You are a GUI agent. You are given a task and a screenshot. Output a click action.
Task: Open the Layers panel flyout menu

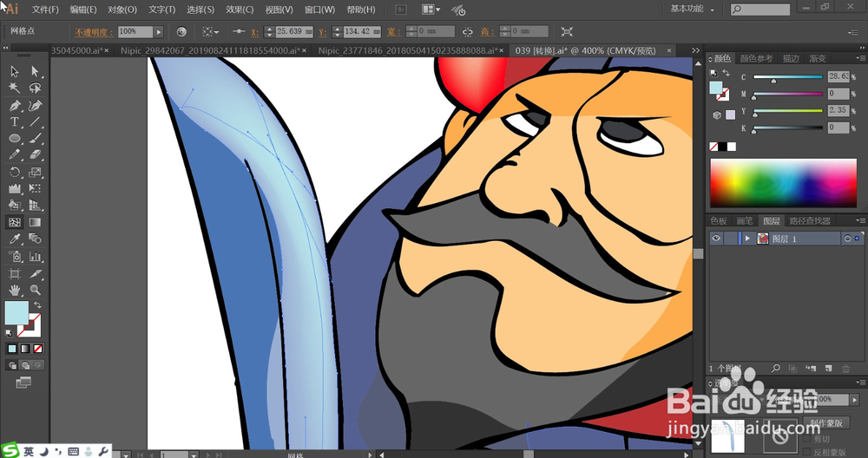(x=860, y=220)
